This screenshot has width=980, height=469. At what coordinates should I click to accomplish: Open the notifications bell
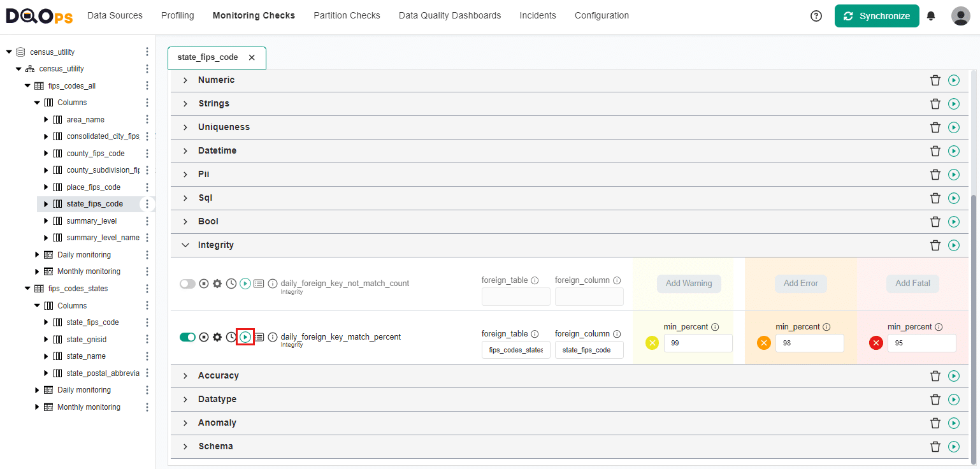(931, 16)
